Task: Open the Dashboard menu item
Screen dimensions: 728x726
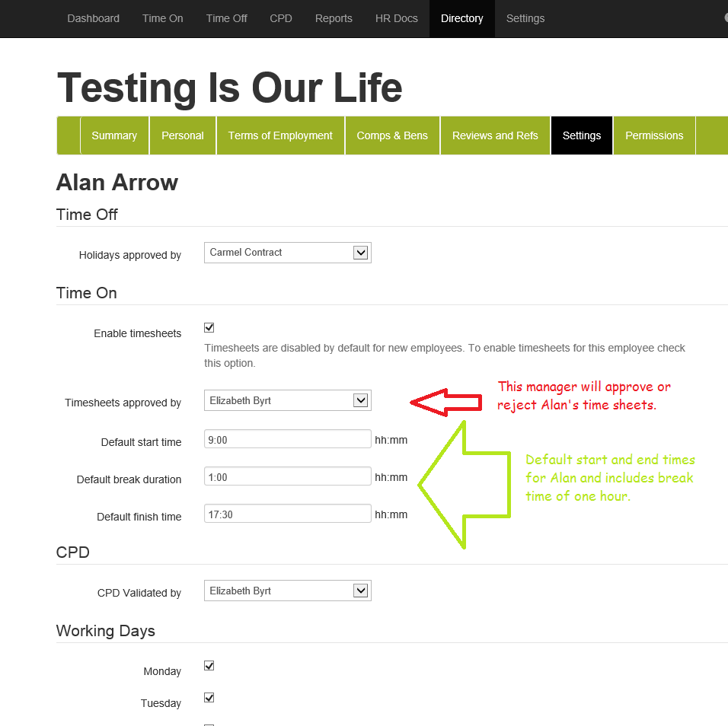Action: (93, 18)
